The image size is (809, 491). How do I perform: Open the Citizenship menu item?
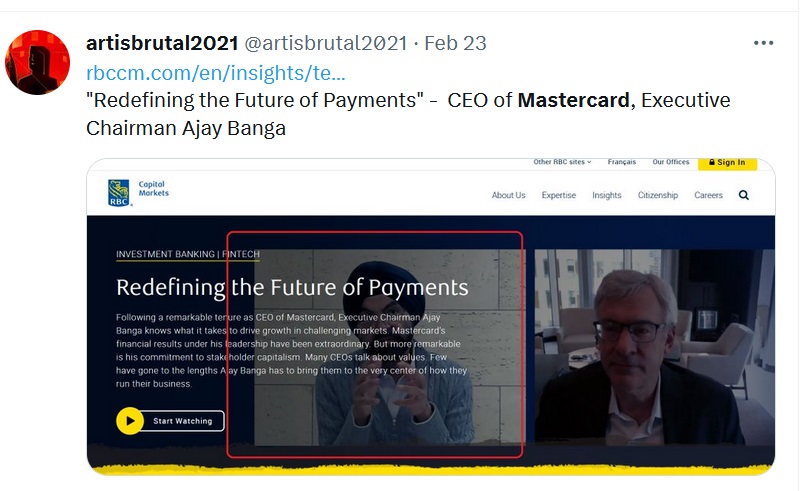658,195
